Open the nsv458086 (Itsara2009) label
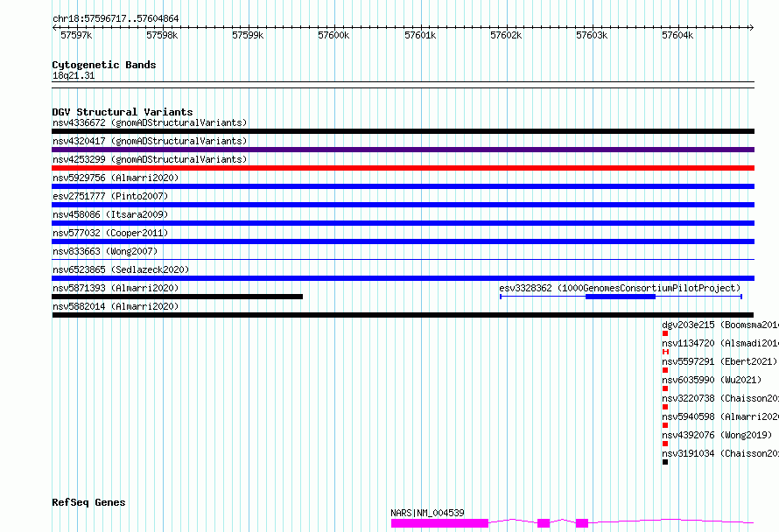 coord(110,214)
